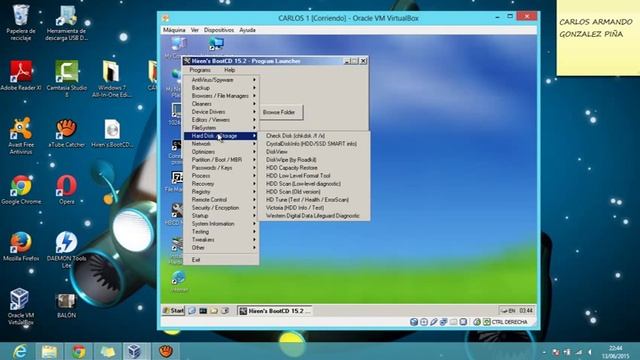Open the Máquina menu in VirtualBox
This screenshot has width=640, height=360.
[174, 30]
